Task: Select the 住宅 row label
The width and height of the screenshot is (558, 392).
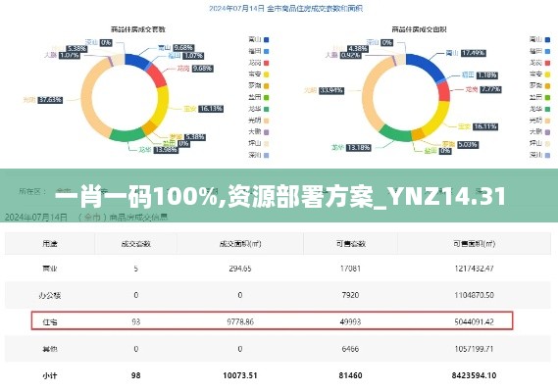Action: [x=50, y=321]
